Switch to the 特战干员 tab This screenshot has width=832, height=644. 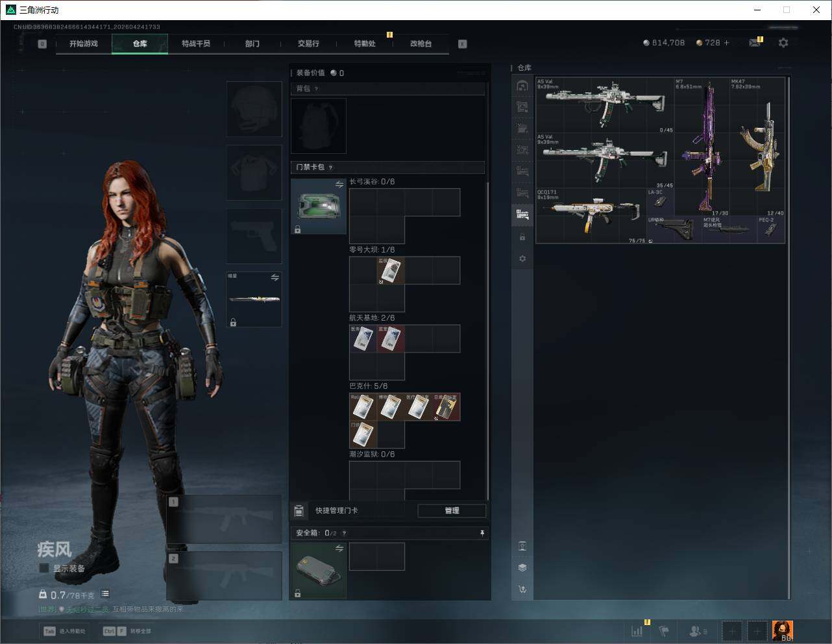(x=196, y=43)
